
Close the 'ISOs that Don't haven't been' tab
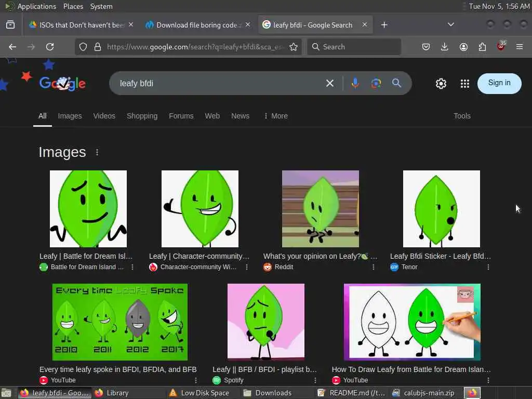click(131, 25)
